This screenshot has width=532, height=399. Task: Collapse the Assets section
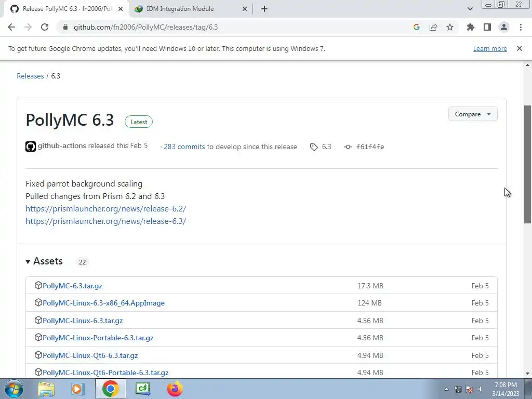tap(44, 261)
